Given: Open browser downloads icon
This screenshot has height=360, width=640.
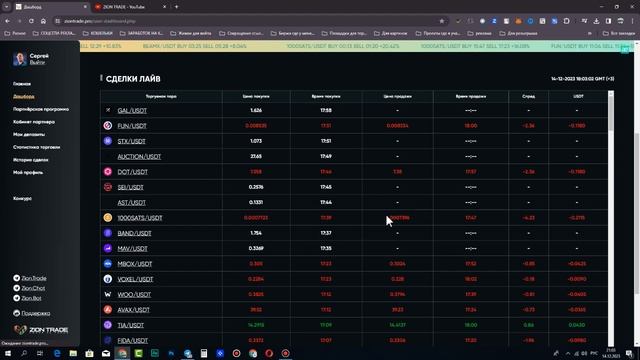Looking at the screenshot, I should click(x=596, y=21).
